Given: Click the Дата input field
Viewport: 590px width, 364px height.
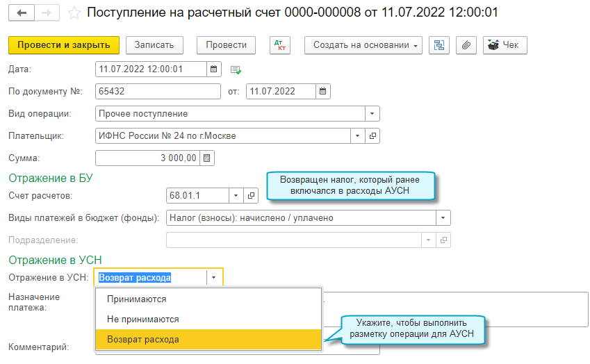Looking at the screenshot, I should click(x=151, y=69).
